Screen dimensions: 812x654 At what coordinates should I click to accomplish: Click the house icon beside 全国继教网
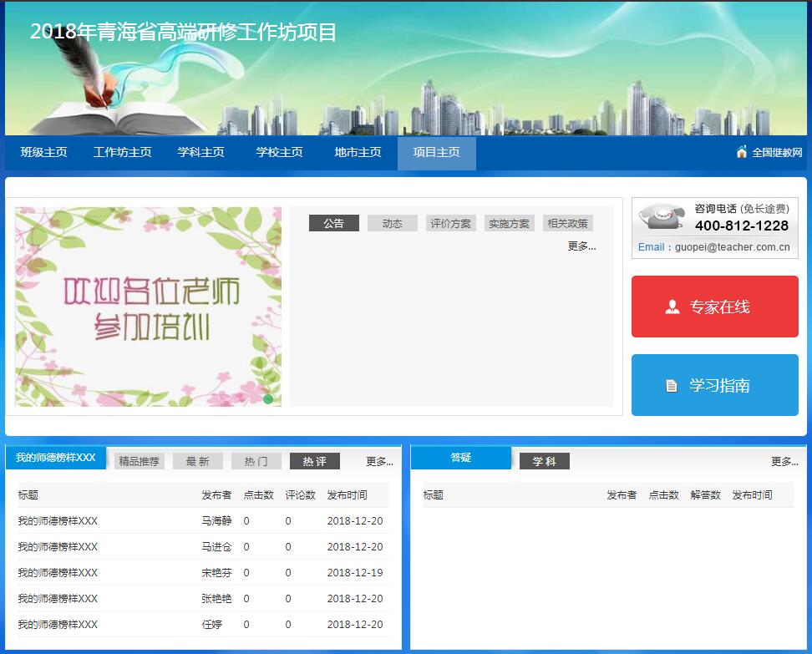742,152
